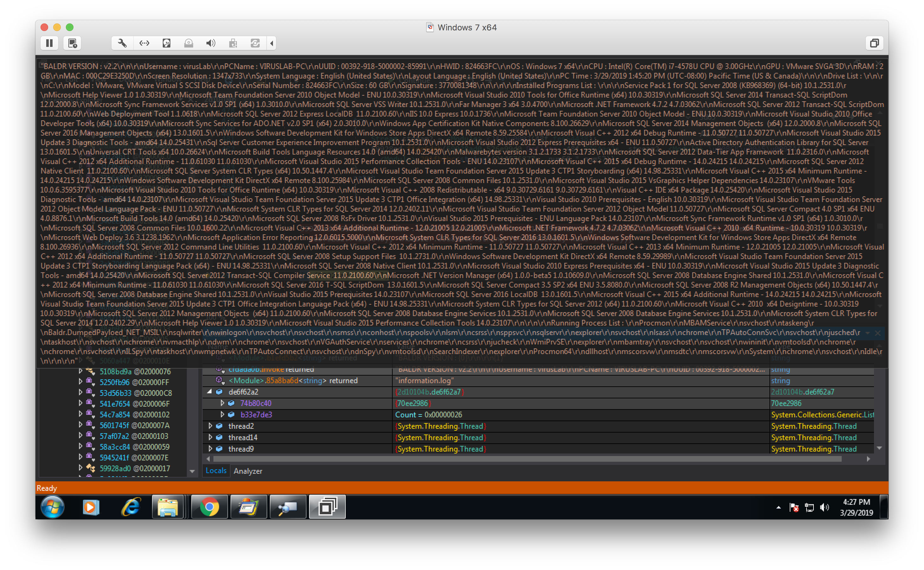Open Action Center flag icon
The height and width of the screenshot is (570, 924).
point(794,507)
